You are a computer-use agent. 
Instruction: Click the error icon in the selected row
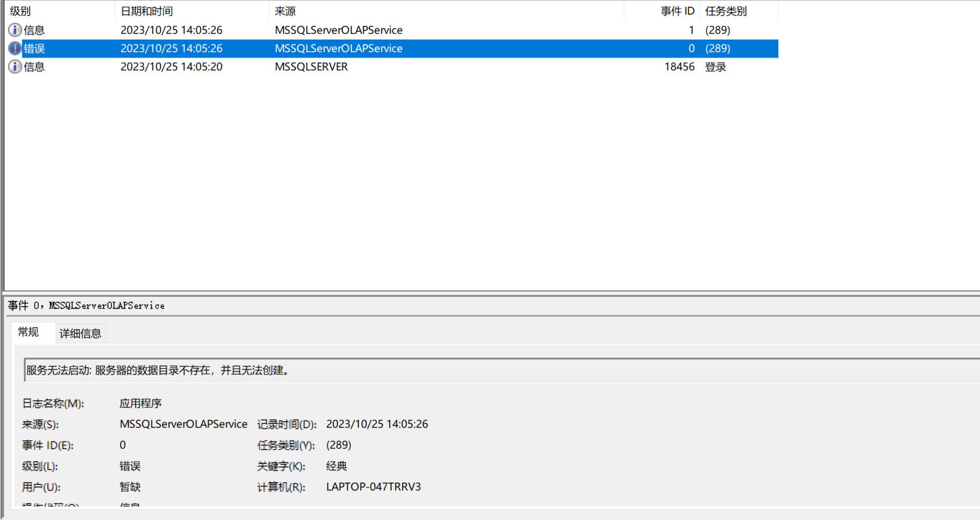click(15, 49)
